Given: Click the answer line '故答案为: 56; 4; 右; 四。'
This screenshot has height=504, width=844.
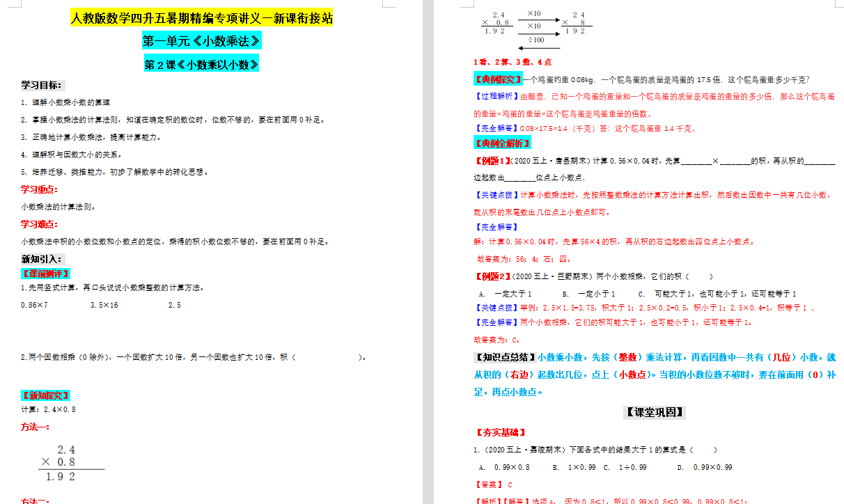Looking at the screenshot, I should [523, 258].
